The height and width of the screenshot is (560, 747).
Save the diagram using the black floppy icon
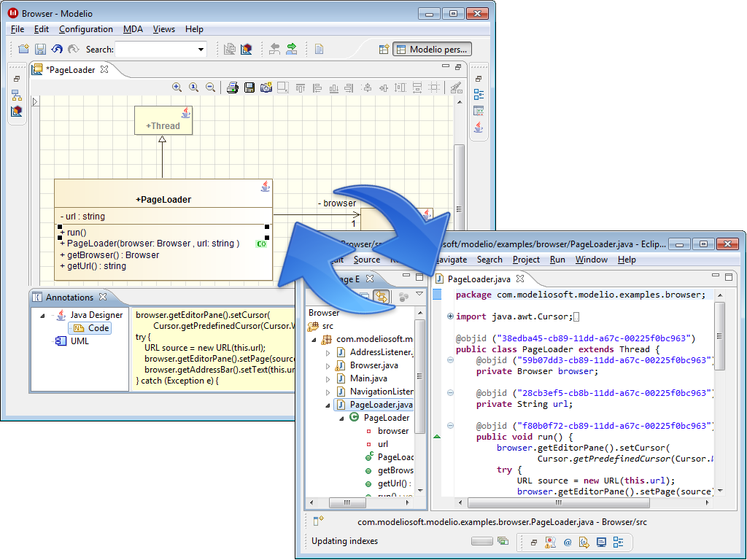click(249, 87)
